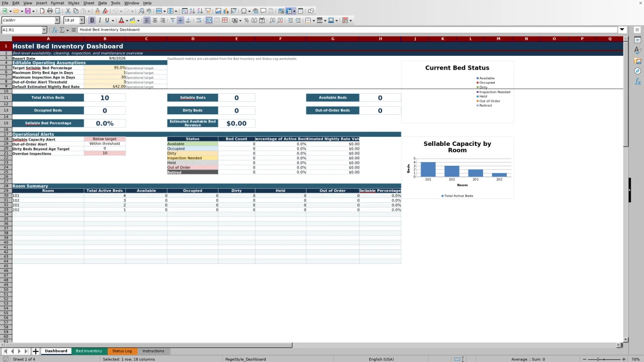
Task: Expand the formula bar with arrow
Action: [622, 30]
